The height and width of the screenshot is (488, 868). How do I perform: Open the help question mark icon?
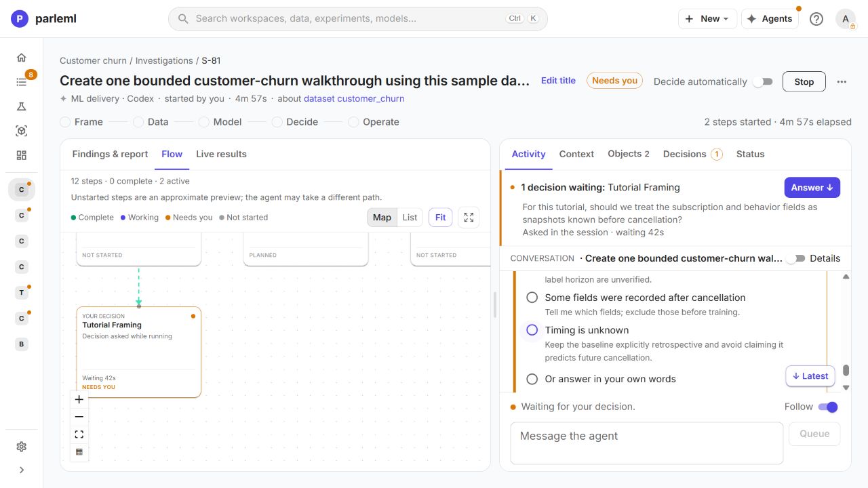click(816, 19)
